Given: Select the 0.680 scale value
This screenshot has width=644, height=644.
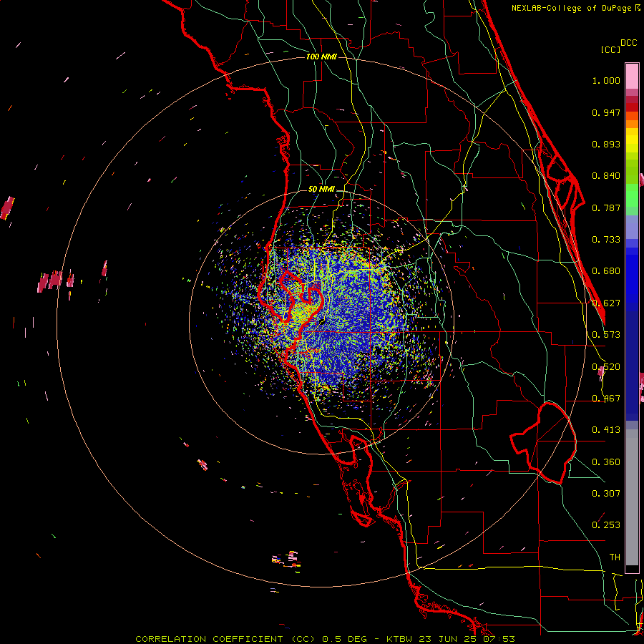Looking at the screenshot, I should pos(606,271).
